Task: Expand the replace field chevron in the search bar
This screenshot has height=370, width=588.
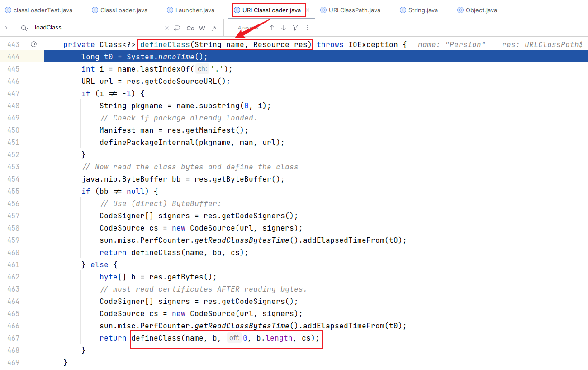Action: [x=6, y=28]
